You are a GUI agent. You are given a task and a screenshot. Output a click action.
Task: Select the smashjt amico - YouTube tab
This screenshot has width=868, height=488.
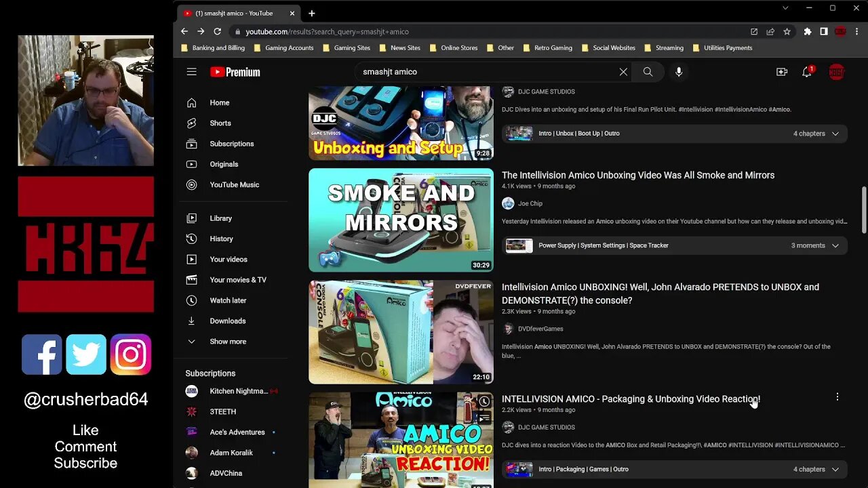click(x=239, y=13)
